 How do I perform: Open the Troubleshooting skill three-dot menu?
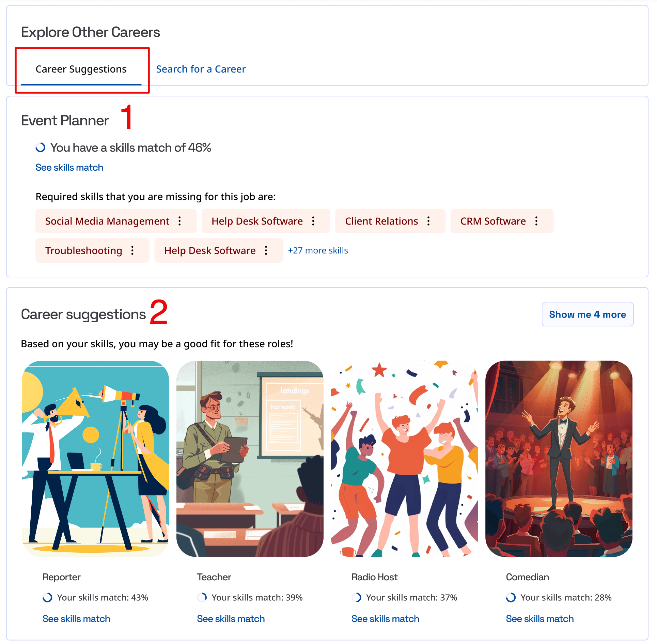(132, 250)
